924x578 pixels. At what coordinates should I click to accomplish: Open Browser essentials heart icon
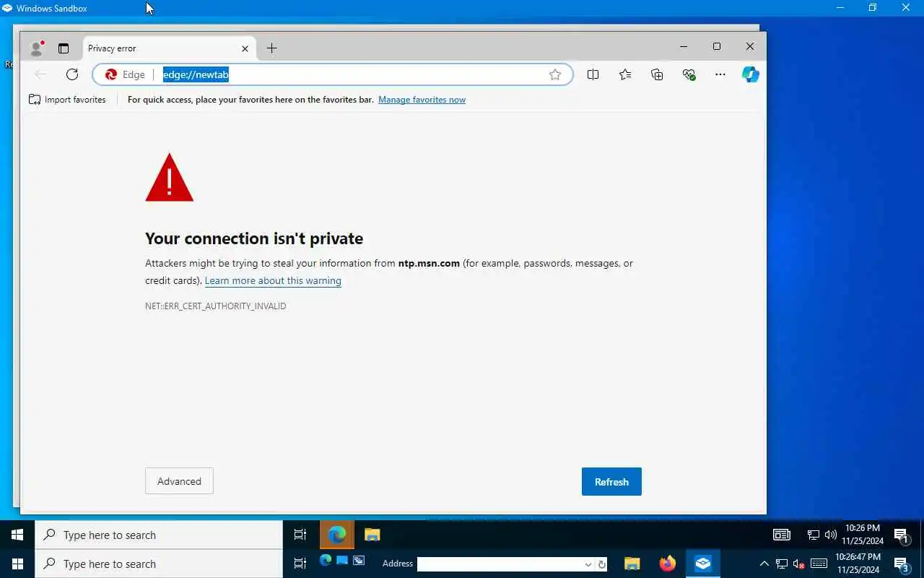[x=689, y=74]
